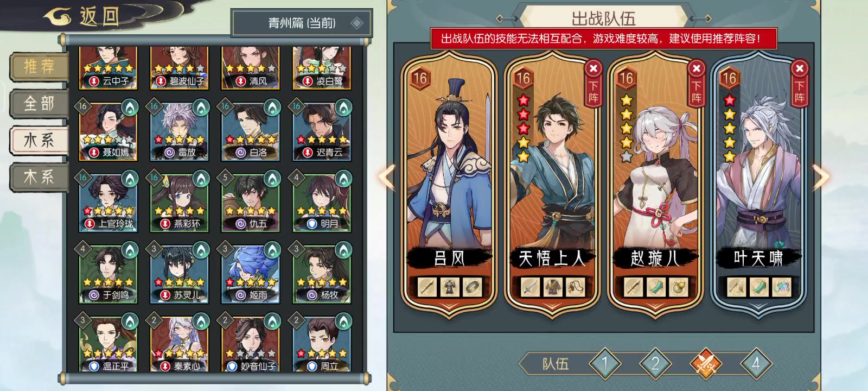The image size is (868, 391).
Task: Show next lineup with right arrow
Action: point(821,176)
